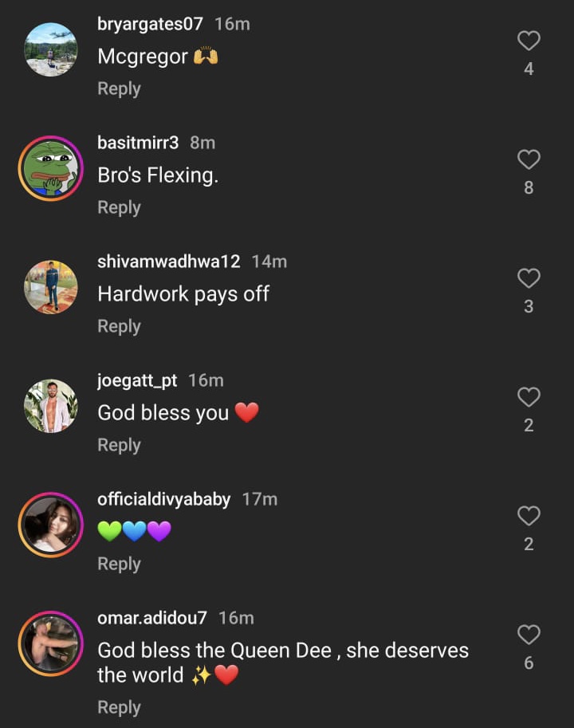
Task: Open bryargates07's profile picture
Action: pos(51,49)
